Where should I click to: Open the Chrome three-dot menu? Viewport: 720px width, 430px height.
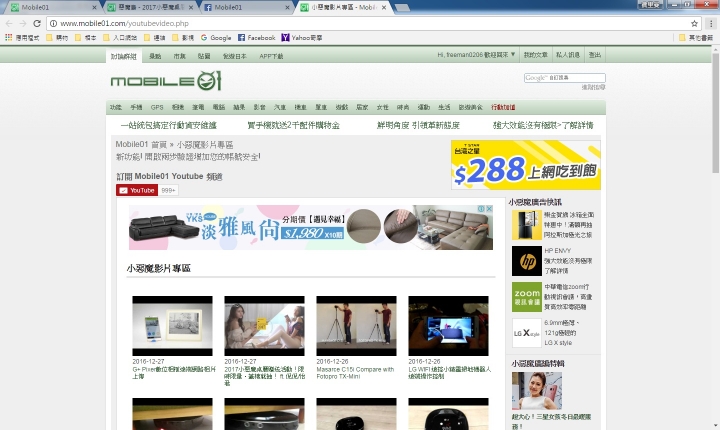point(711,23)
